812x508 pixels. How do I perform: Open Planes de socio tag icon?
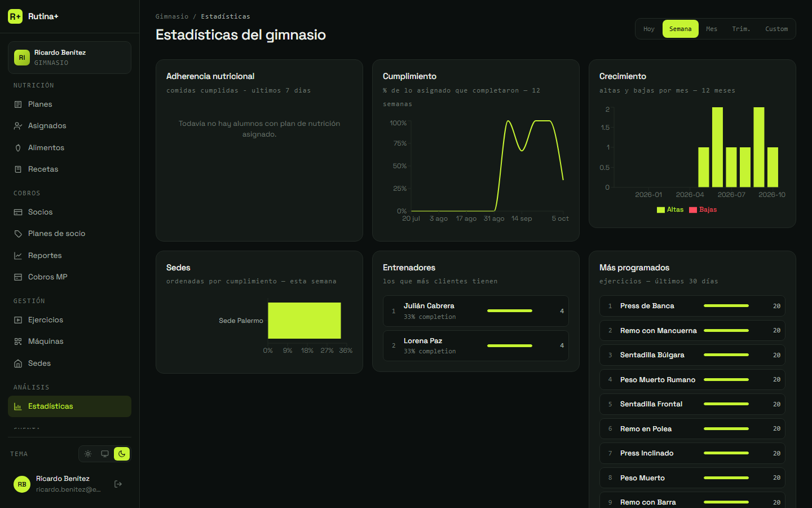point(18,234)
